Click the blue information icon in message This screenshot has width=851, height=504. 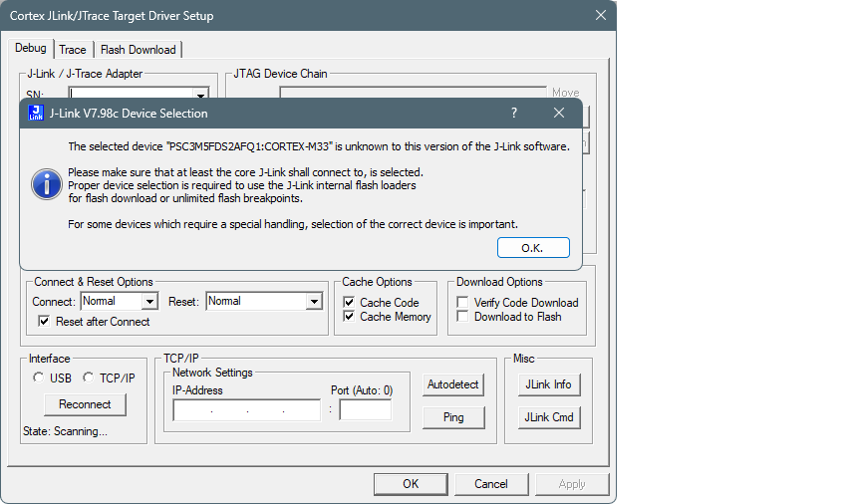coord(46,184)
